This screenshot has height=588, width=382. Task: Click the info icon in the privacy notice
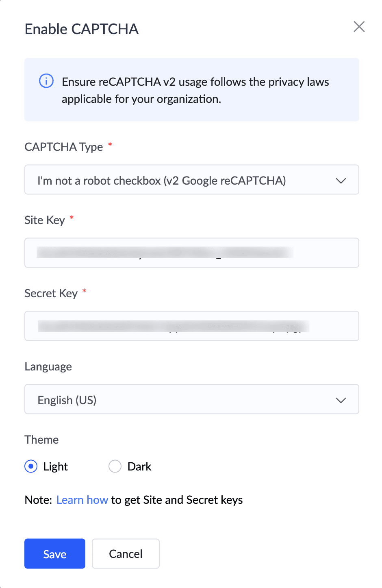point(46,81)
